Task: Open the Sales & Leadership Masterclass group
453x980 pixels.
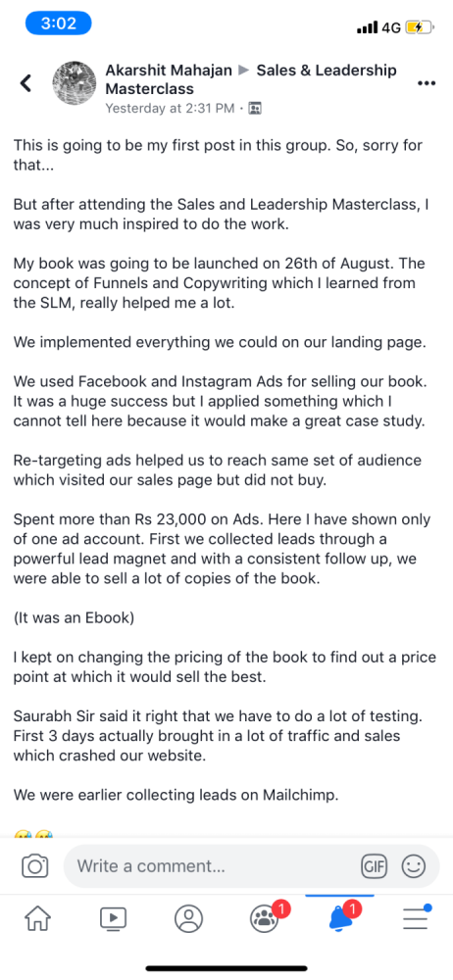Action: pos(251,79)
